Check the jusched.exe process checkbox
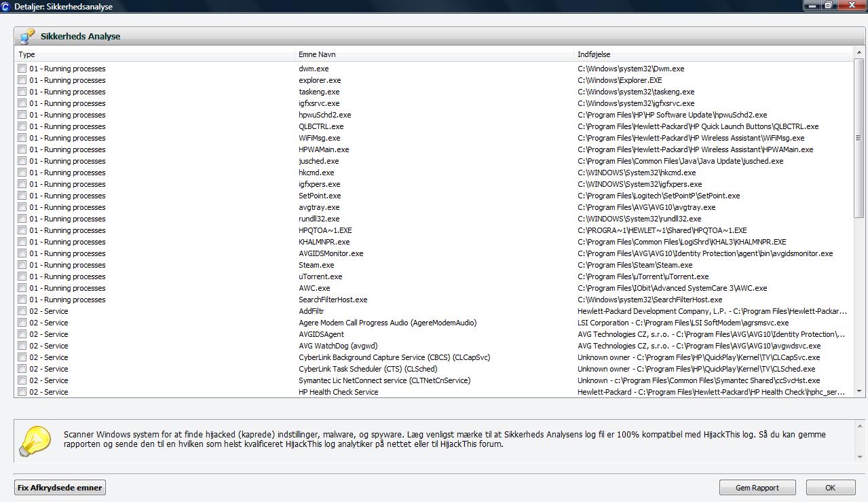Image resolution: width=868 pixels, height=502 pixels. pyautogui.click(x=22, y=161)
